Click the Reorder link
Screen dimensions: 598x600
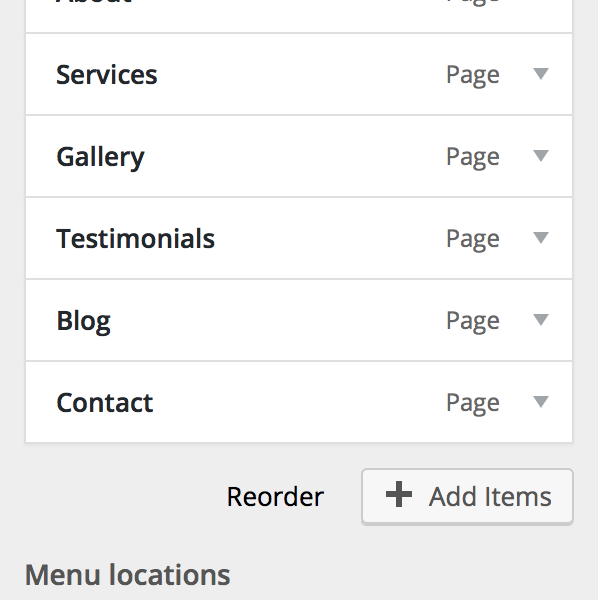click(275, 497)
